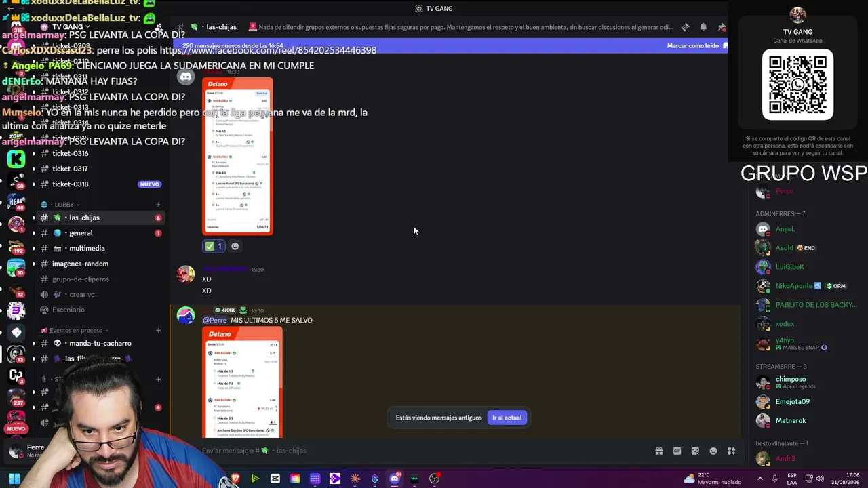Screen dimensions: 868x488
Task: Toggle the checkmark reaction on Betano message
Action: [214, 246]
